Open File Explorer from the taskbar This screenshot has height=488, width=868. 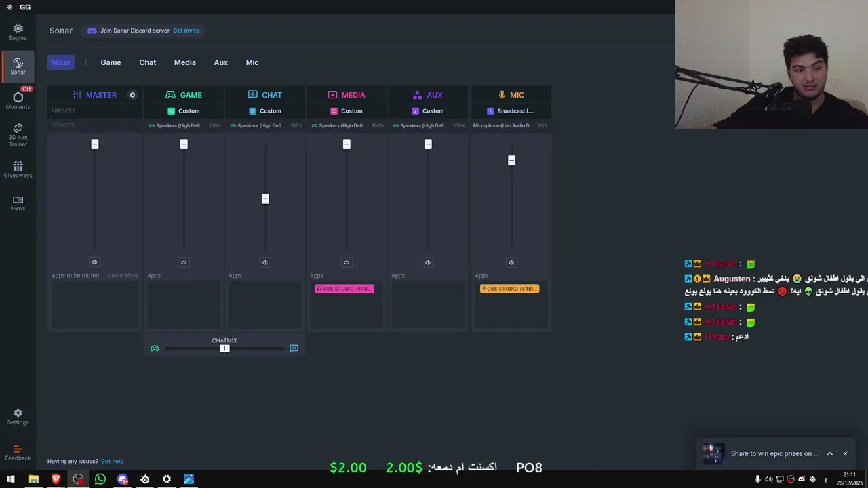click(x=33, y=479)
